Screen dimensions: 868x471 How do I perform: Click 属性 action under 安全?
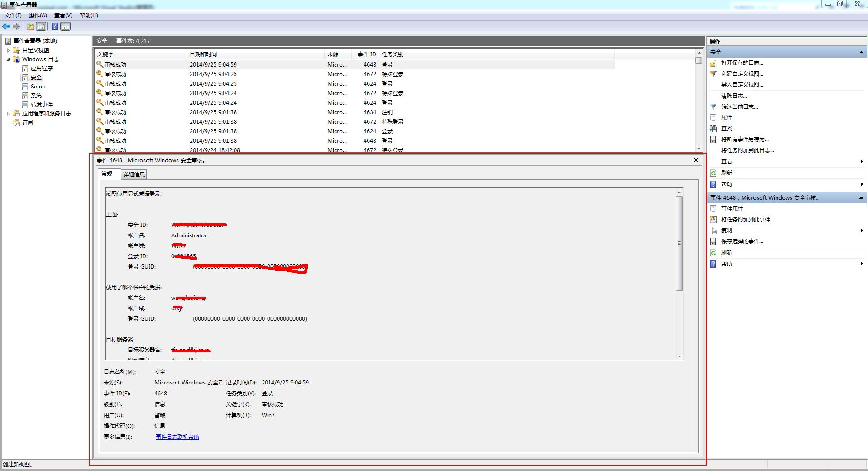726,118
